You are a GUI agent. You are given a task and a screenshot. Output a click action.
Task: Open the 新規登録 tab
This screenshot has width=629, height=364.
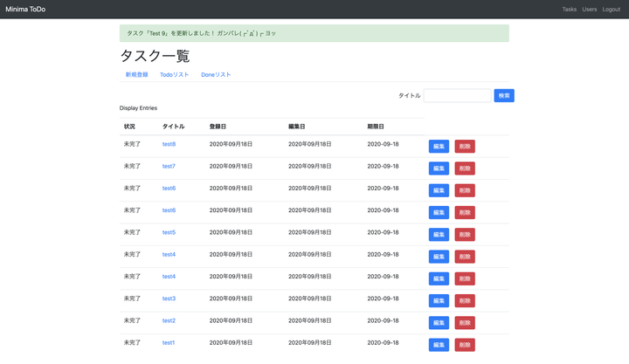[x=136, y=75]
